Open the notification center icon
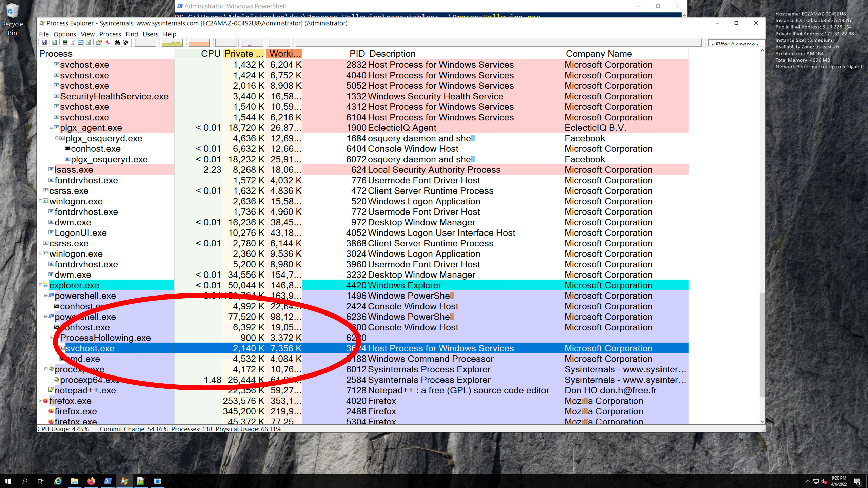Viewport: 868px width, 488px height. pos(857,481)
